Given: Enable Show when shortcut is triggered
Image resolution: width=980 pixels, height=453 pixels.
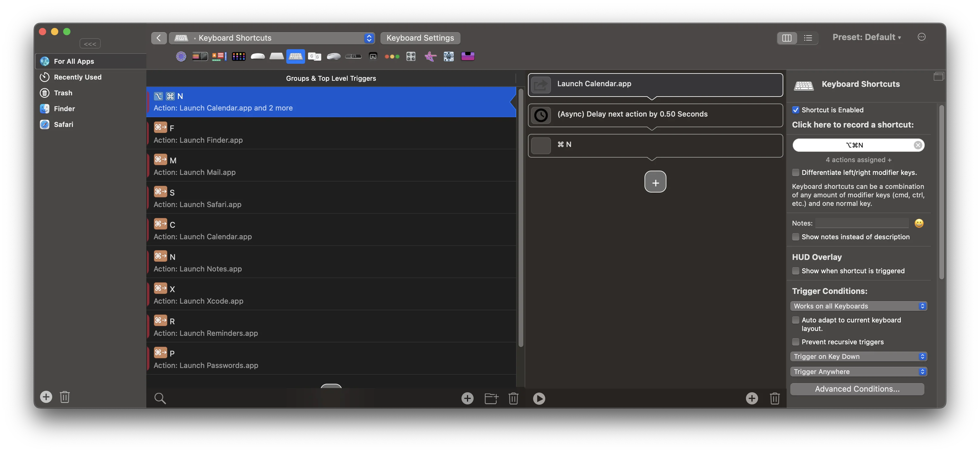Looking at the screenshot, I should 795,271.
